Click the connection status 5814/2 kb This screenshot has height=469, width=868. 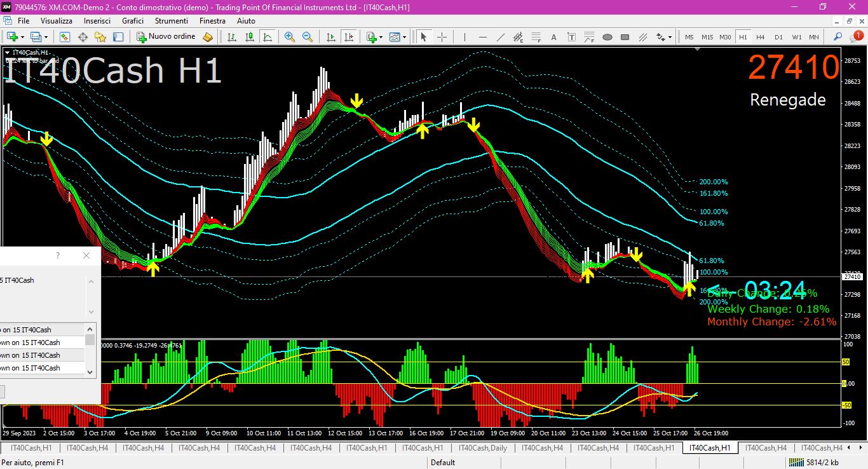(813, 463)
